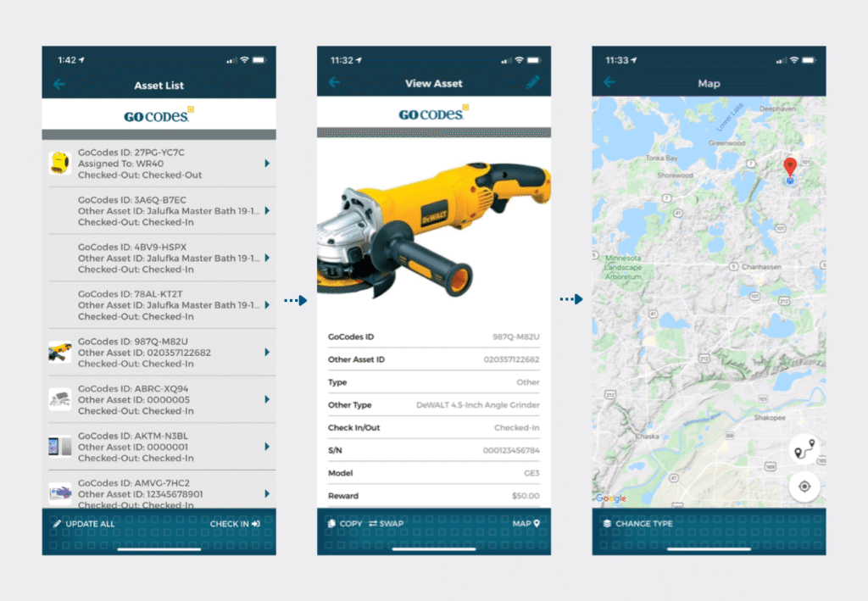This screenshot has height=601, width=868.
Task: Tap the Minnesota Landscape Arboretum label
Action: tap(623, 267)
